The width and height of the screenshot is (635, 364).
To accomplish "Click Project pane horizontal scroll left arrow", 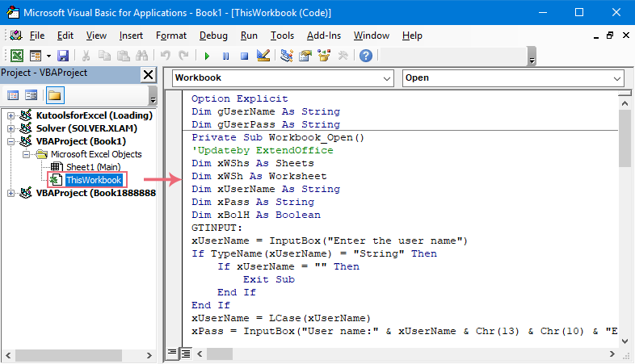I will (x=8, y=355).
